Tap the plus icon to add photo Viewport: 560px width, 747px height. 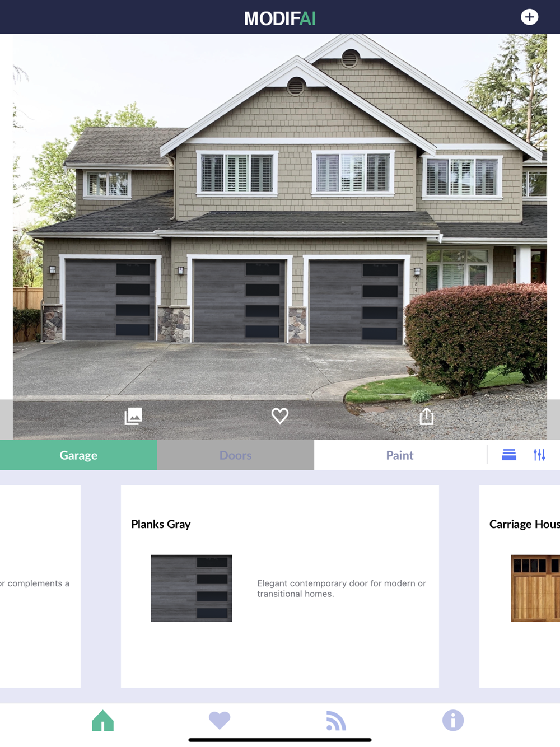coord(529,17)
